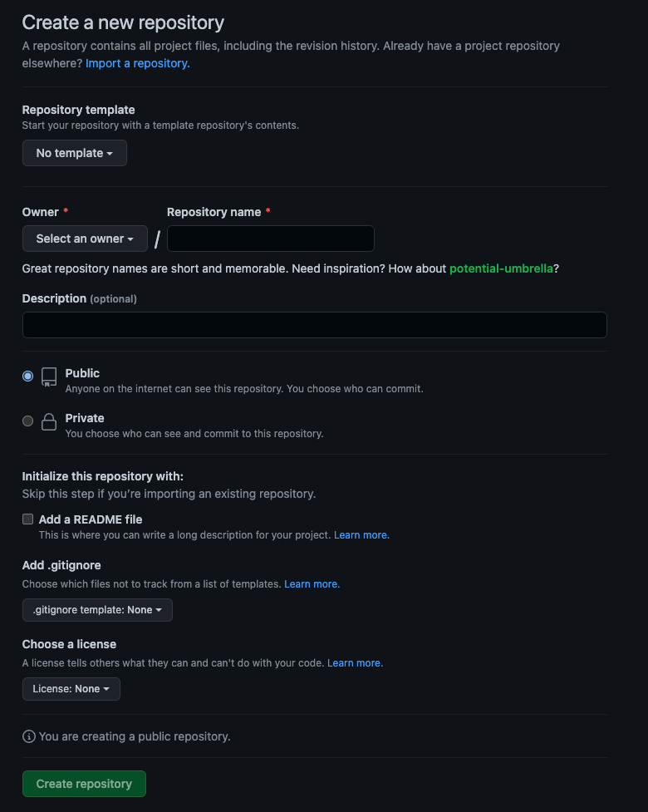Click the Public repository book icon
648x812 pixels.
(x=49, y=377)
